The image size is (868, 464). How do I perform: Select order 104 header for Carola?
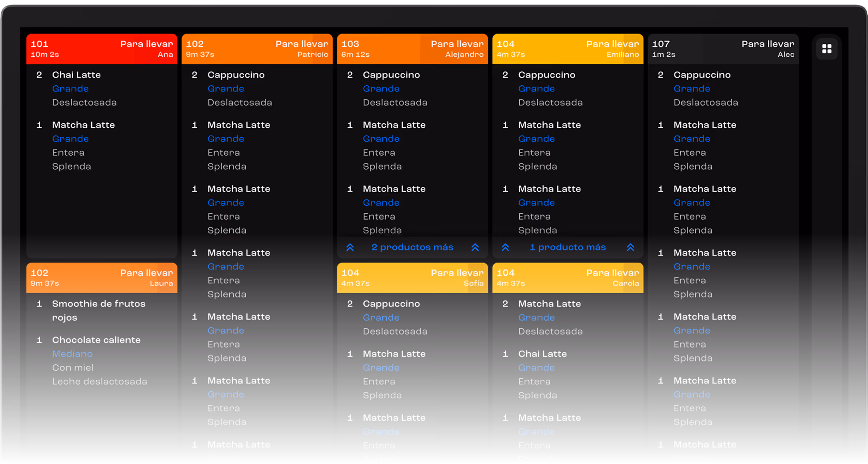(x=568, y=278)
